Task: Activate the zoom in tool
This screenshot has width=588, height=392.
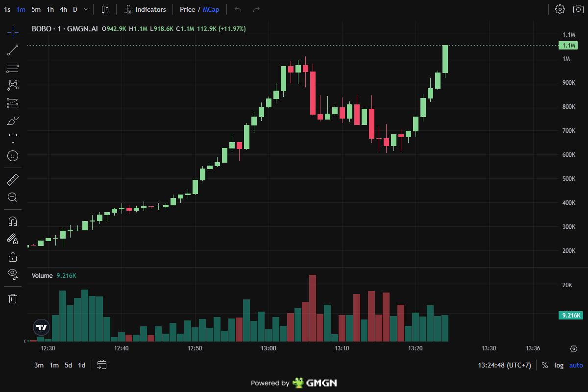Action: (13, 197)
